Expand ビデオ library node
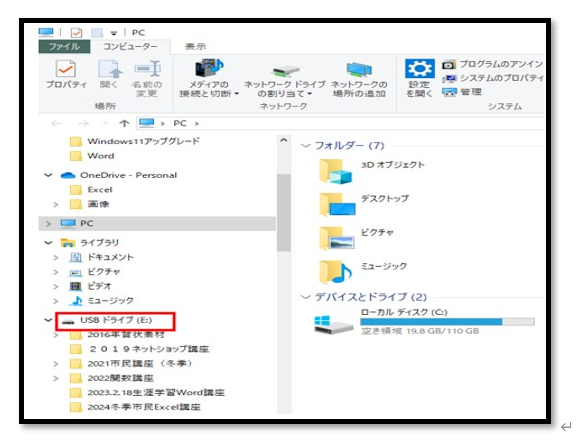 pyautogui.click(x=55, y=287)
